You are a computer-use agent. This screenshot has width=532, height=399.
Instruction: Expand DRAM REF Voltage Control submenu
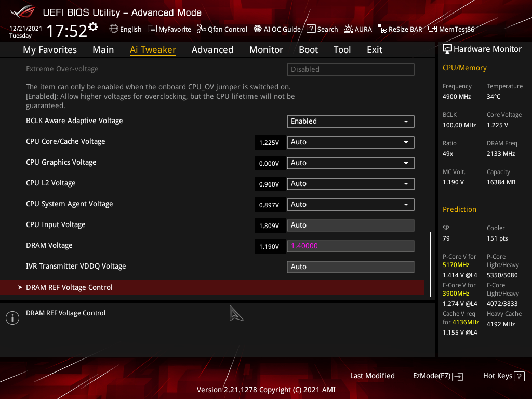pyautogui.click(x=212, y=287)
